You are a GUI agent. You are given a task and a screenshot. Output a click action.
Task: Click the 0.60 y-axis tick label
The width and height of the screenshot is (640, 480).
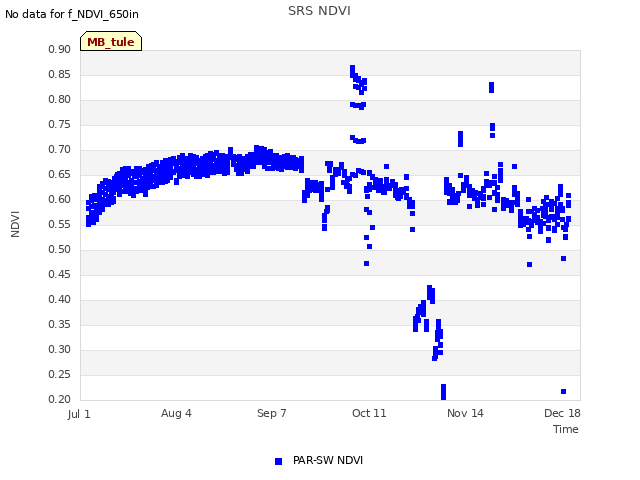[x=59, y=199]
